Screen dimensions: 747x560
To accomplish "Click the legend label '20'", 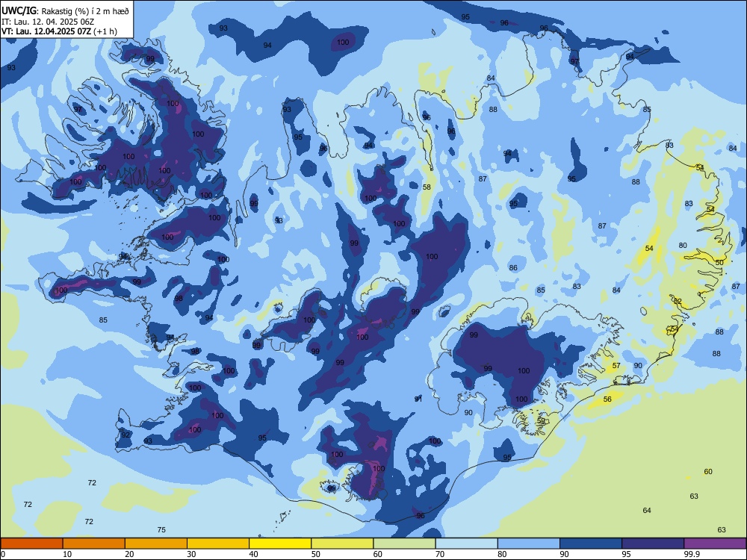I will tap(129, 554).
